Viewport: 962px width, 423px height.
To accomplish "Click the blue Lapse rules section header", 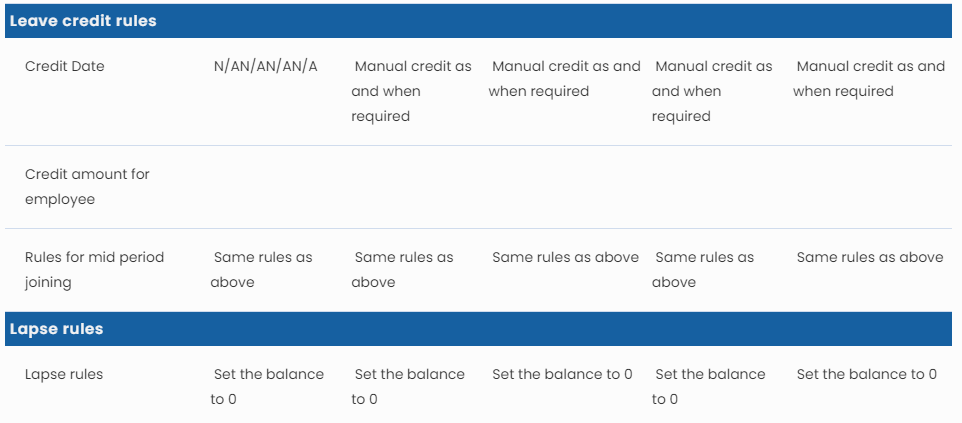I will (x=56, y=329).
